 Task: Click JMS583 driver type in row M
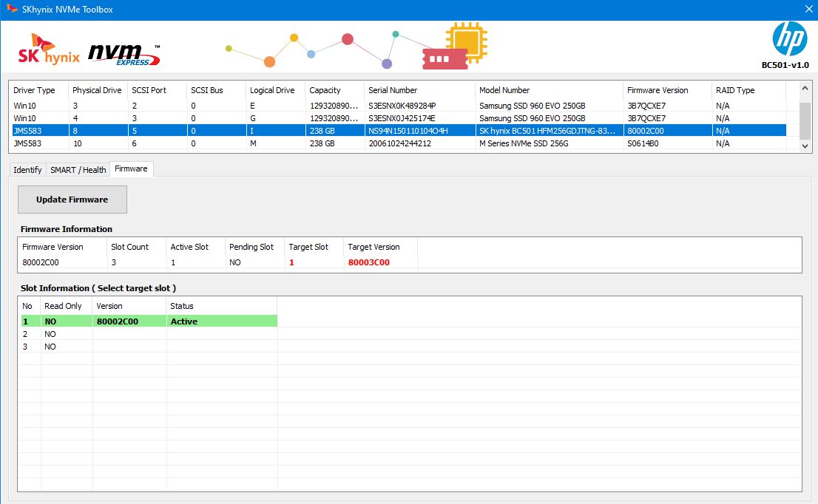click(x=27, y=143)
